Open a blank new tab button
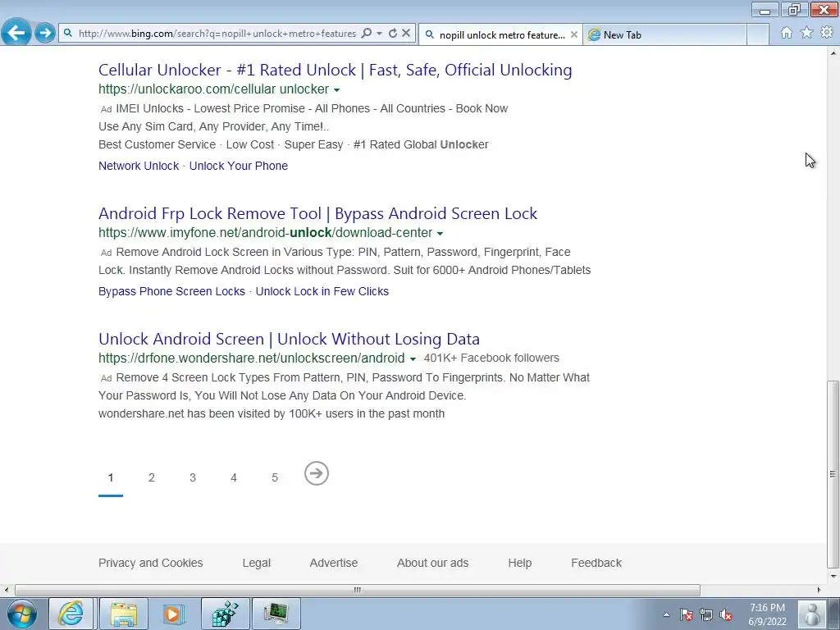The height and width of the screenshot is (630, 840). [758, 34]
